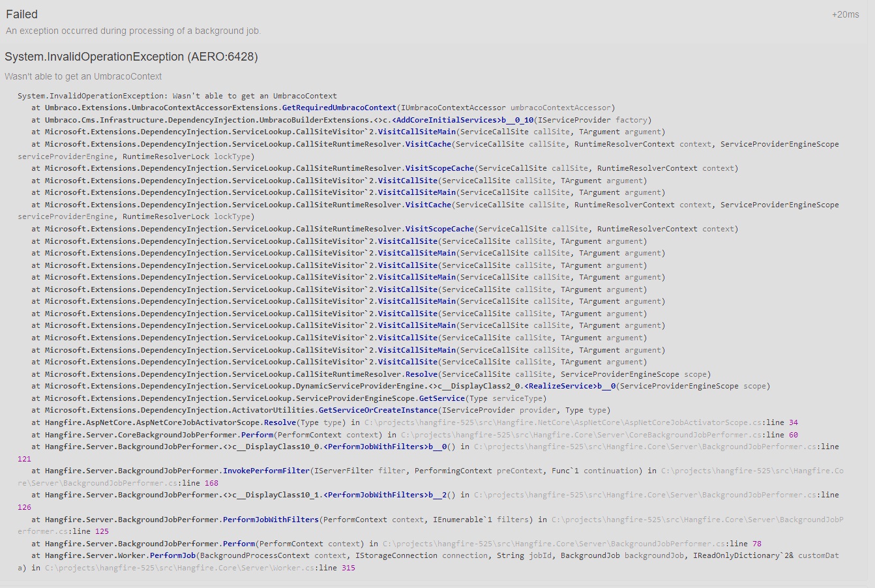Image resolution: width=875 pixels, height=588 pixels.
Task: Click line number 315 in the trace
Action: click(348, 568)
